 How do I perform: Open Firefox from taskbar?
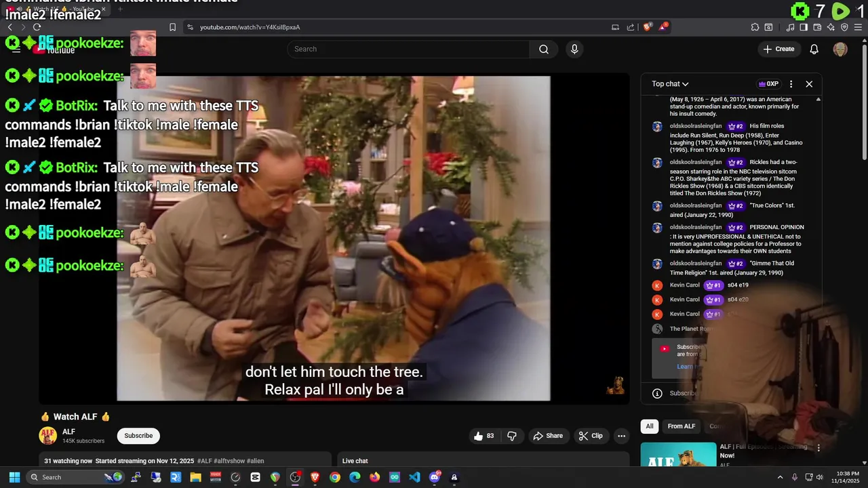374,477
